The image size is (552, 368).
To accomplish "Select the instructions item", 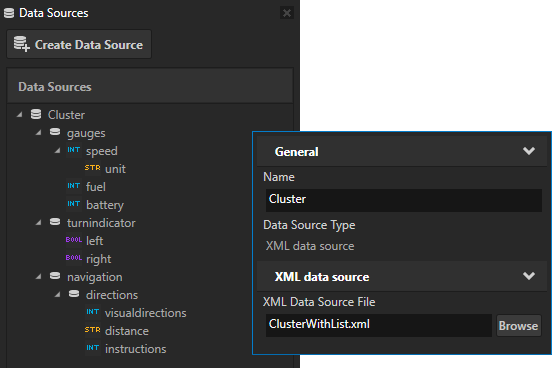I will [x=136, y=349].
